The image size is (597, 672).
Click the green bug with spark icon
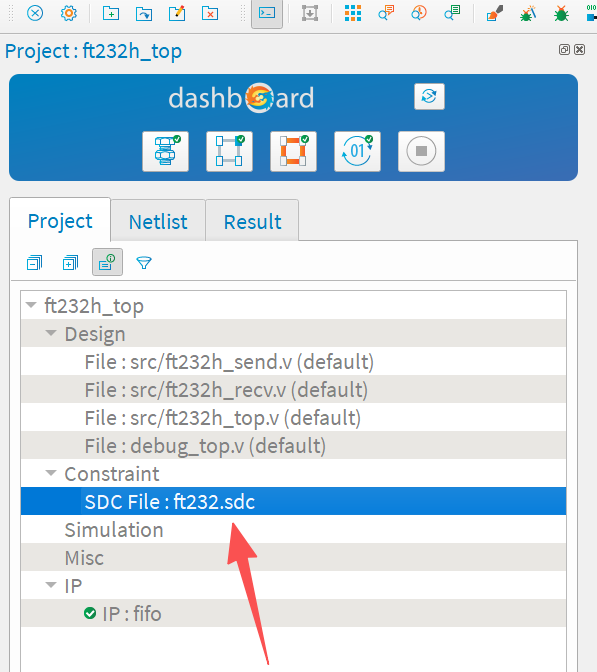pyautogui.click(x=528, y=13)
